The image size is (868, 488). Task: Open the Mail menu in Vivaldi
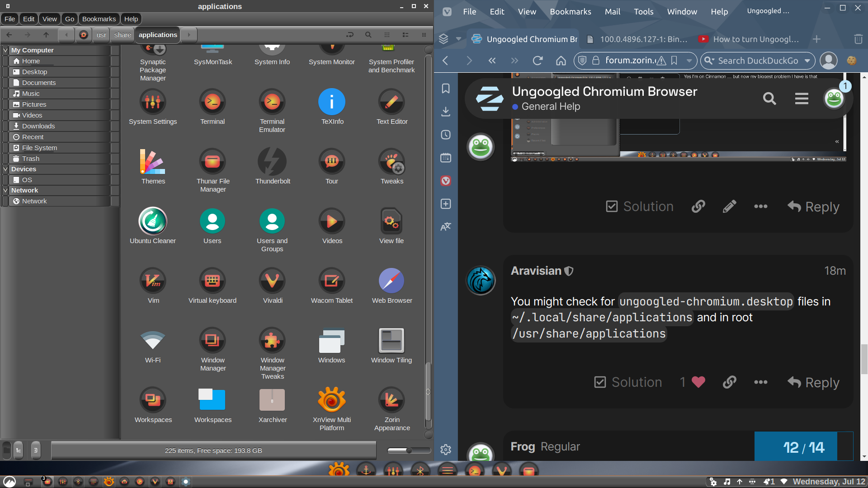pos(613,12)
